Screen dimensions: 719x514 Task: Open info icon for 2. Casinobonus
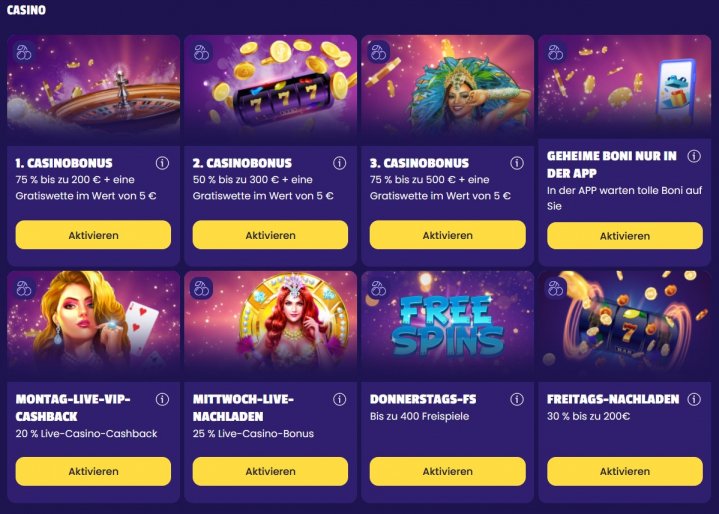click(x=339, y=163)
